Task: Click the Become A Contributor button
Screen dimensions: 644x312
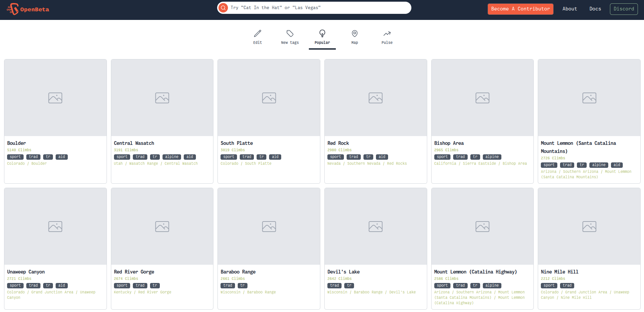Action: click(x=520, y=9)
